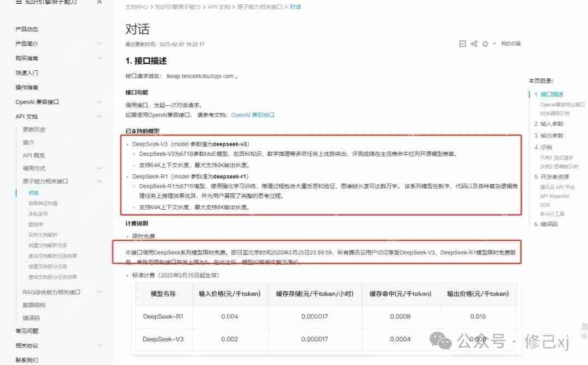Screen dimensions: 588x365
Task: Open 数据结构 in sidebar
Action: pyautogui.click(x=34, y=306)
